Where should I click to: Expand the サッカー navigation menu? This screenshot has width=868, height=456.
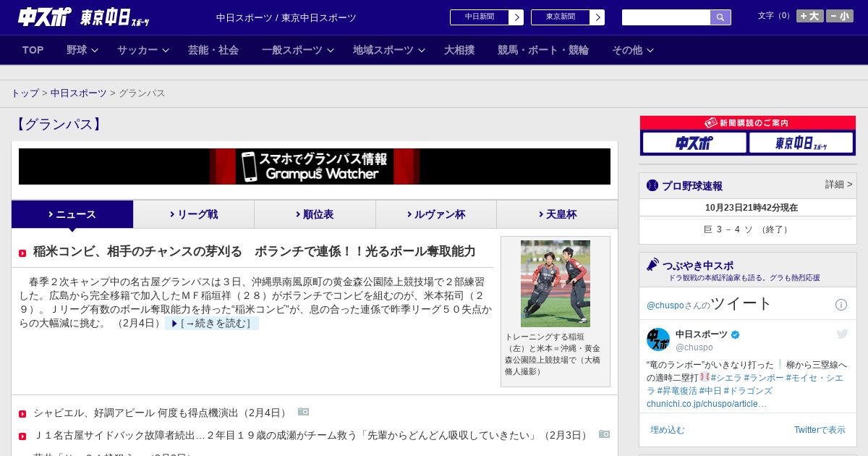[142, 50]
